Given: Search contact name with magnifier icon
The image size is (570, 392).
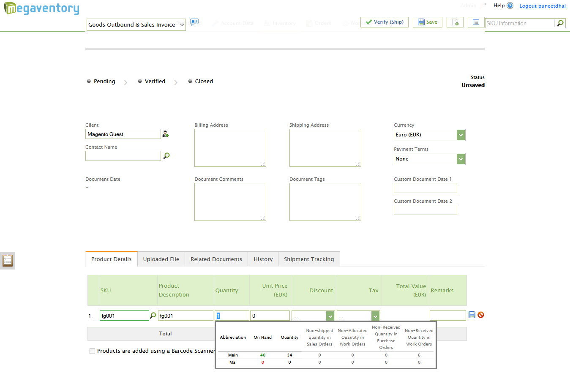Looking at the screenshot, I should [166, 156].
